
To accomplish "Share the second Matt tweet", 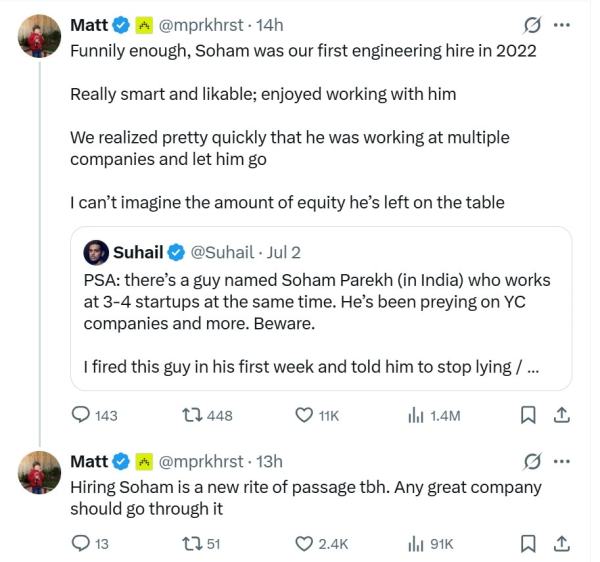I will click(562, 543).
